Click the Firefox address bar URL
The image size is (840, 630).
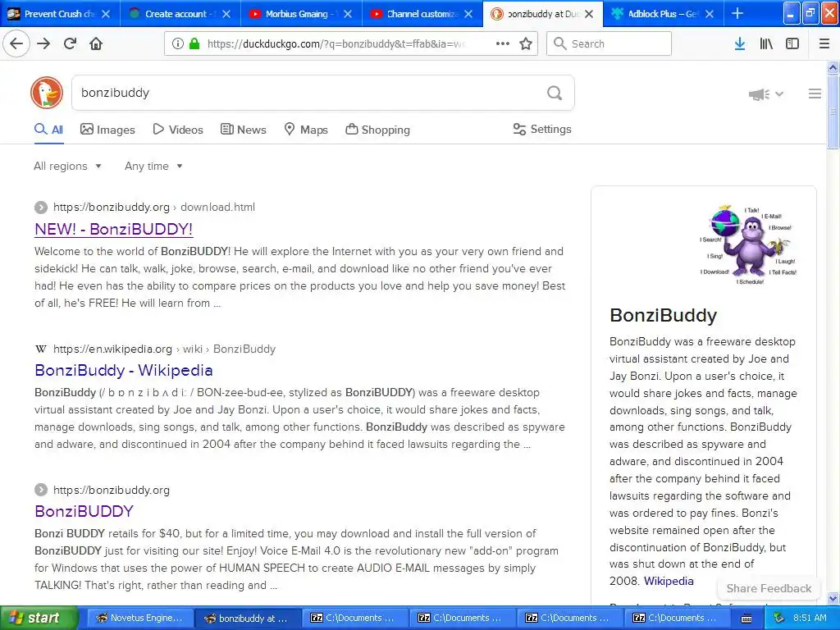[336, 44]
